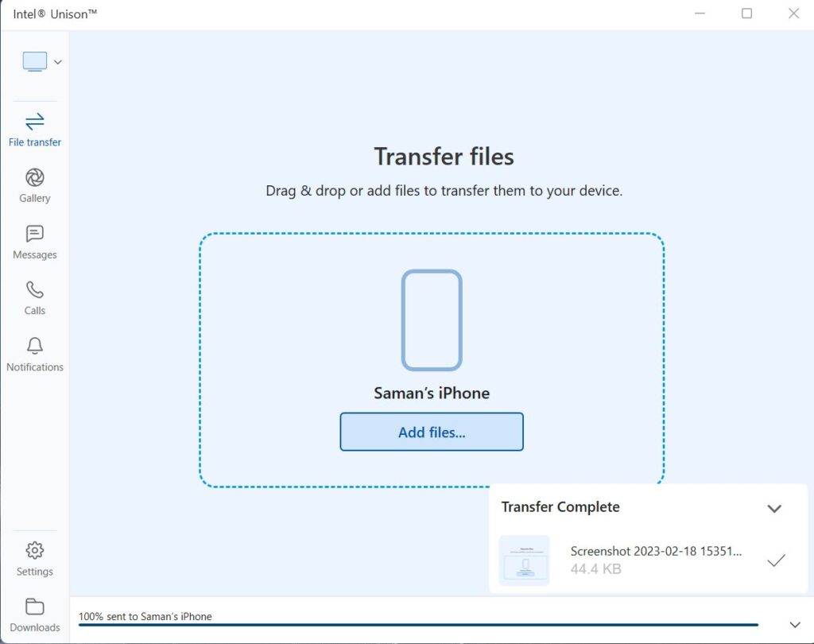Click the phone illustration in drop zone
This screenshot has width=814, height=644.
(432, 320)
